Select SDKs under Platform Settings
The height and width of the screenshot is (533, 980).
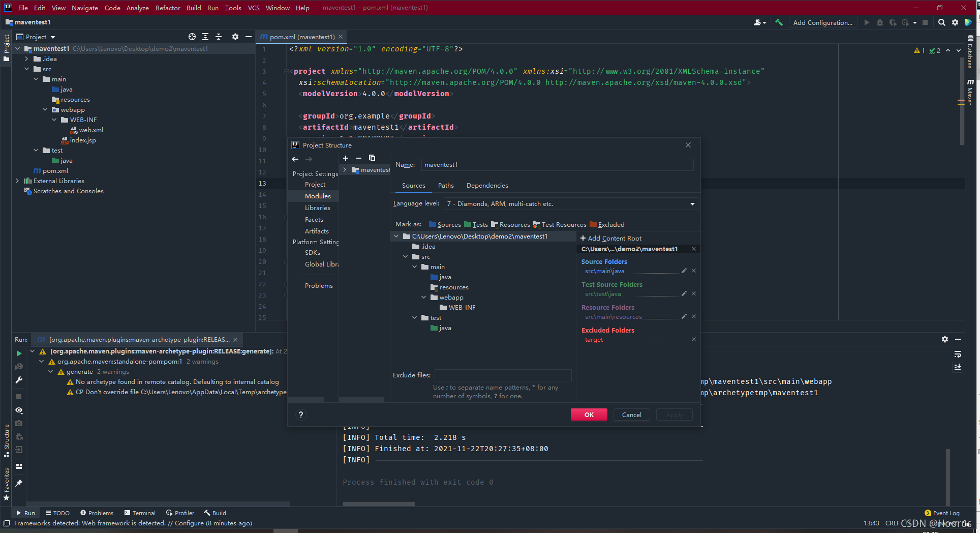click(312, 252)
